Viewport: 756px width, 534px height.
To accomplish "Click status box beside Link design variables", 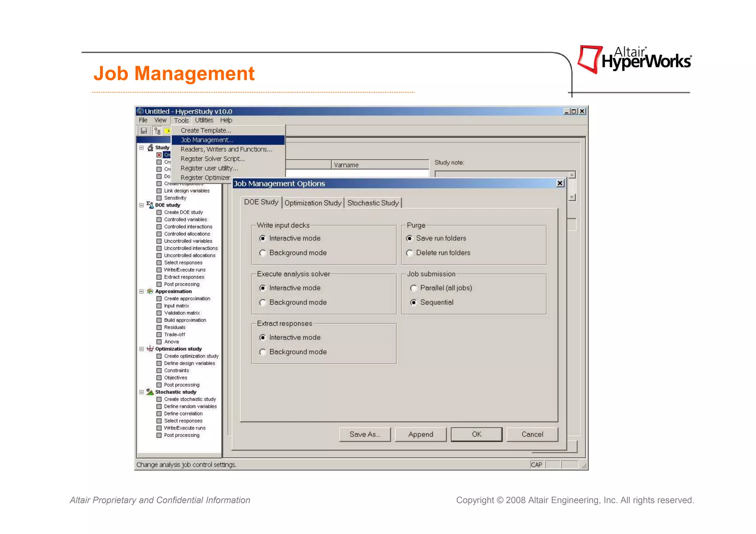I will pos(159,191).
